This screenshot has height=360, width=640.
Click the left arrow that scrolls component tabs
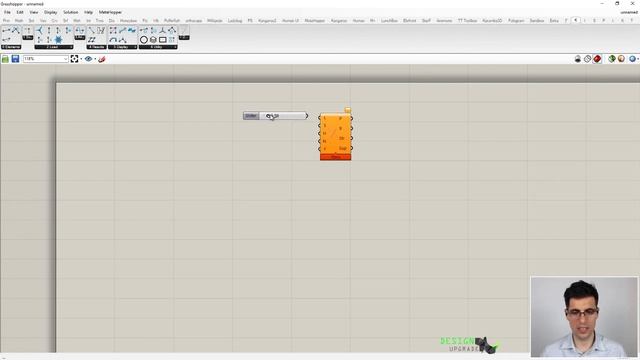click(576, 20)
